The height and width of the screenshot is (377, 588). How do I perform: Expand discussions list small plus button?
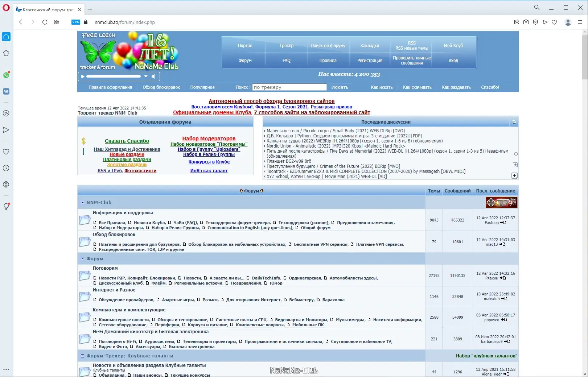(516, 154)
